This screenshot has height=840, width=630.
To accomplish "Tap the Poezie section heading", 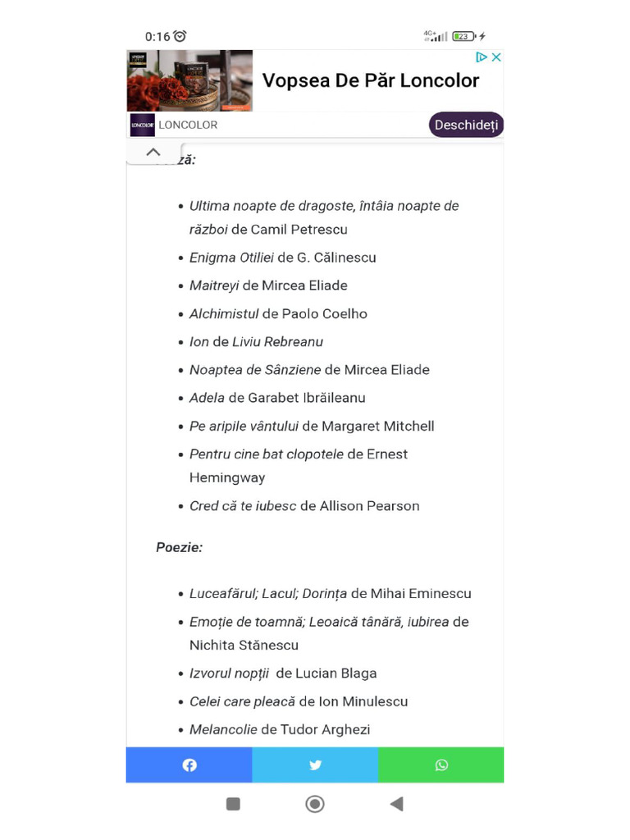I will pyautogui.click(x=179, y=547).
